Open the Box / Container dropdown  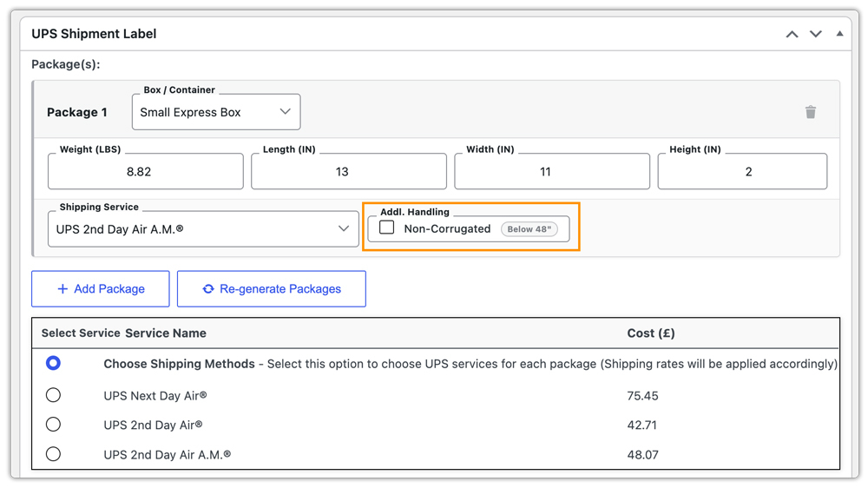click(x=216, y=112)
